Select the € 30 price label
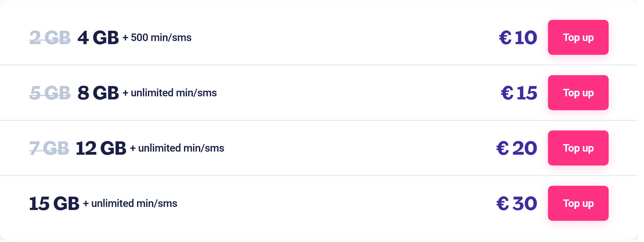The image size is (644, 242). [517, 203]
